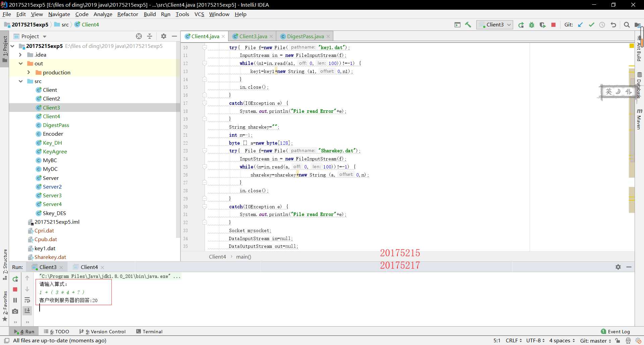Image resolution: width=644 pixels, height=345 pixels.
Task: Click the main() breadcrumb below editor
Action: pos(244,257)
